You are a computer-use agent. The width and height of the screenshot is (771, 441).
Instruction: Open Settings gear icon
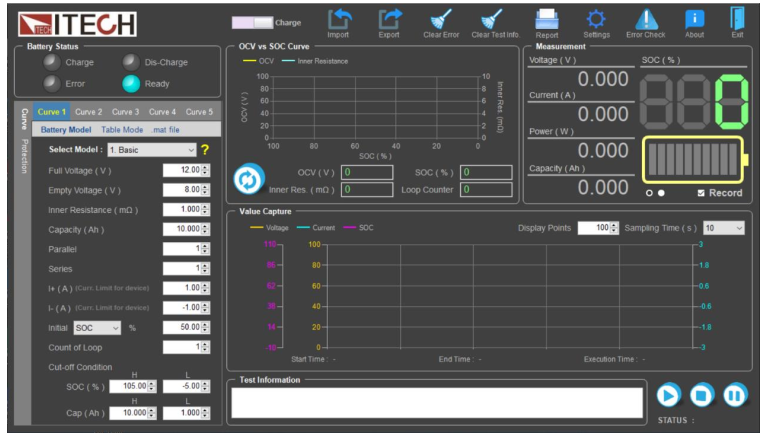596,19
